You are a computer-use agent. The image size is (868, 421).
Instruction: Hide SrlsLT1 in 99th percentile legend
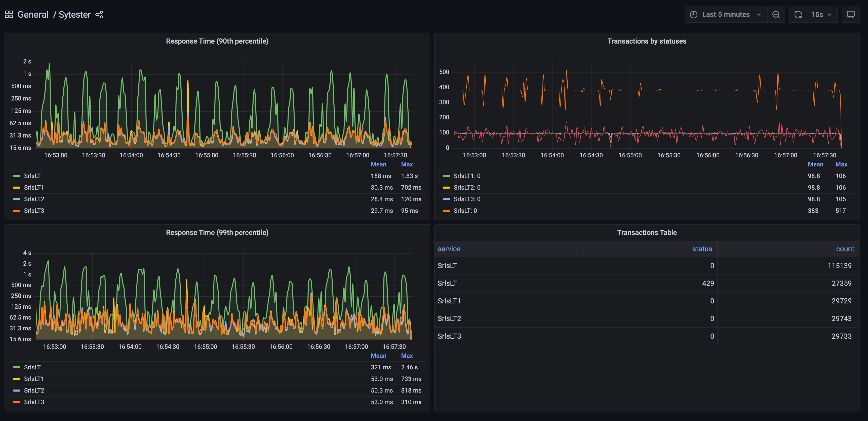coord(34,378)
